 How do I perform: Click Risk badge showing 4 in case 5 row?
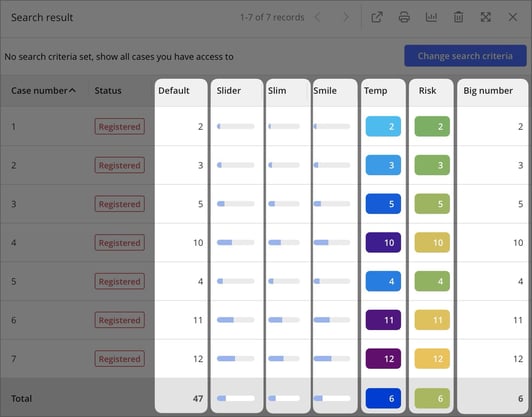[432, 281]
